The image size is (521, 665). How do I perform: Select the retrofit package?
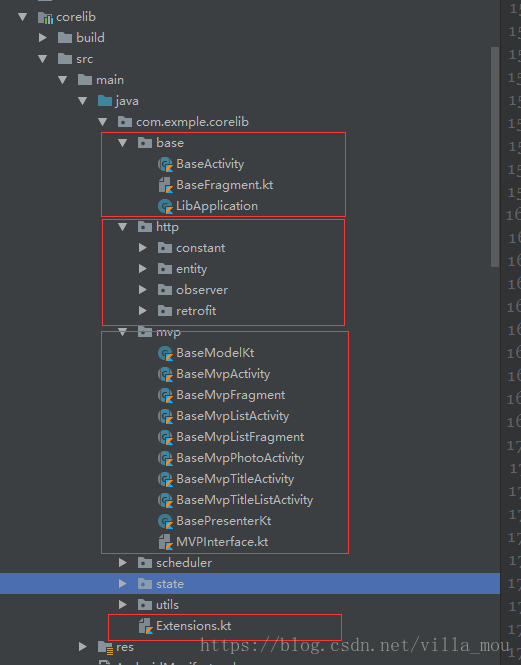pos(196,311)
